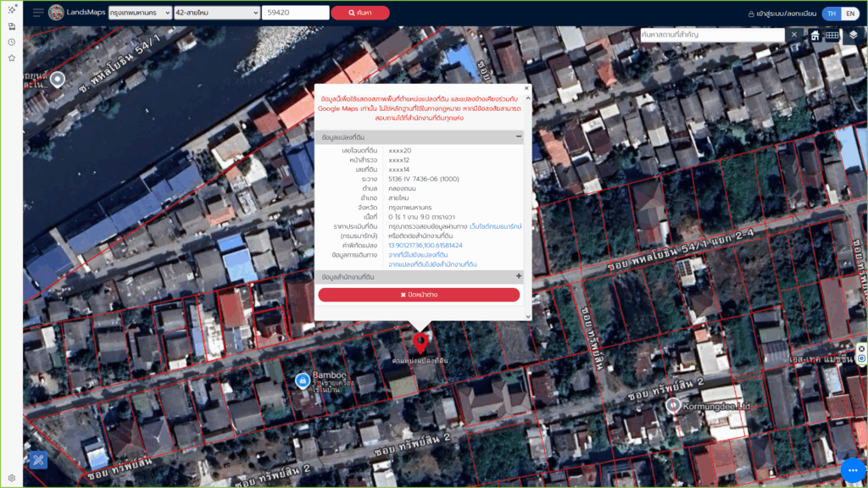Click the home icon on map toolbar
868x488 pixels.
(x=815, y=35)
